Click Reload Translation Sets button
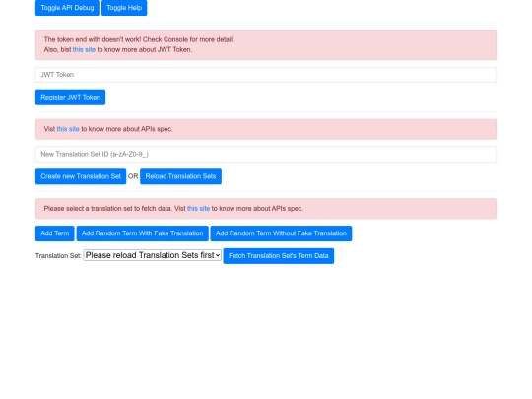Viewport: 532px width, 399px height. [180, 176]
